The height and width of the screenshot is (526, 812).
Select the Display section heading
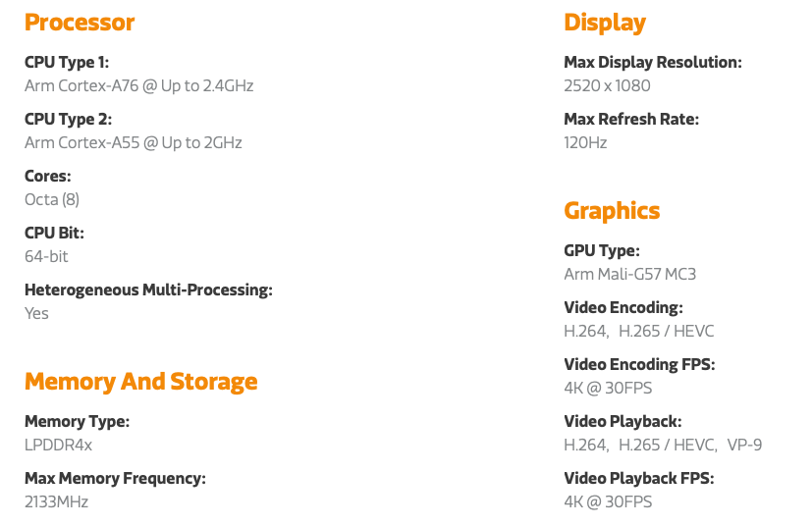coord(605,24)
